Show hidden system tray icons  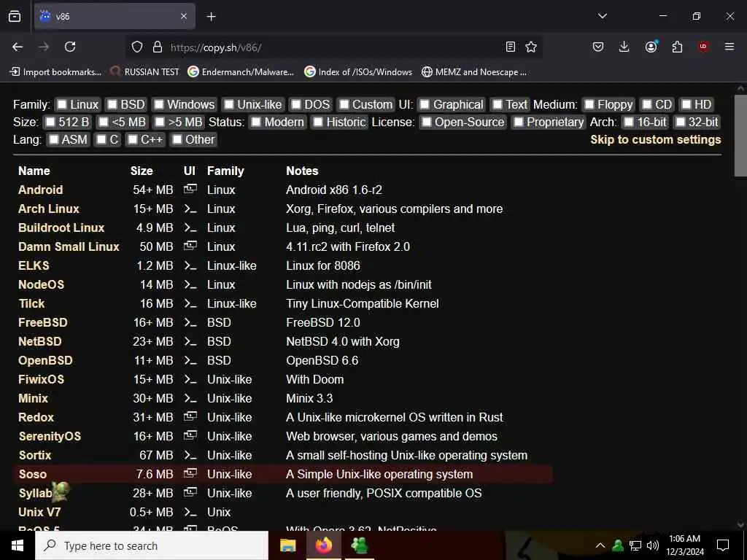click(600, 545)
